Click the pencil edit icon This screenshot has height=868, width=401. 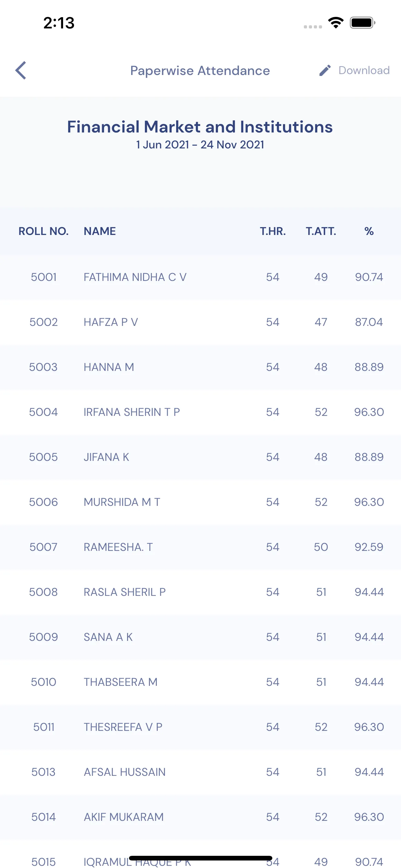point(325,70)
